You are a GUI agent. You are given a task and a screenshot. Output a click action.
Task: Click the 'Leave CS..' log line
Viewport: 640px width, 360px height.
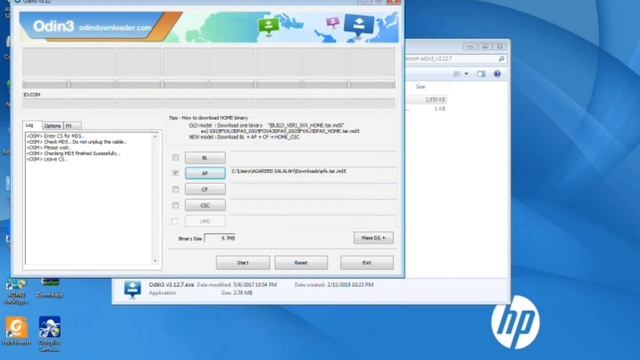pos(47,159)
